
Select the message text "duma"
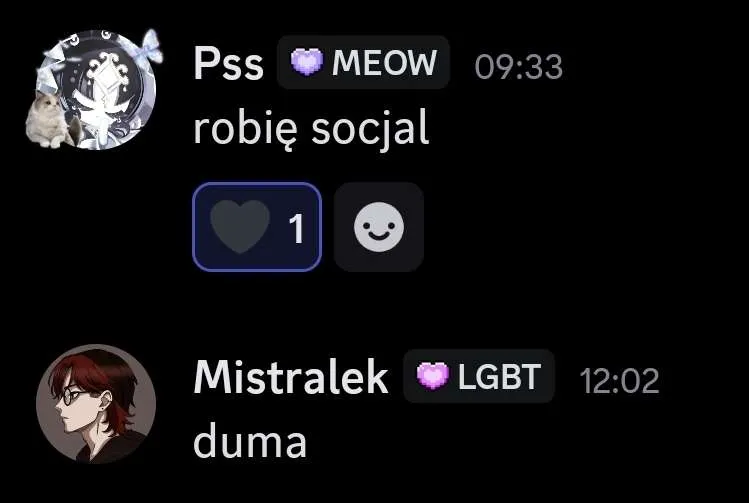point(250,441)
